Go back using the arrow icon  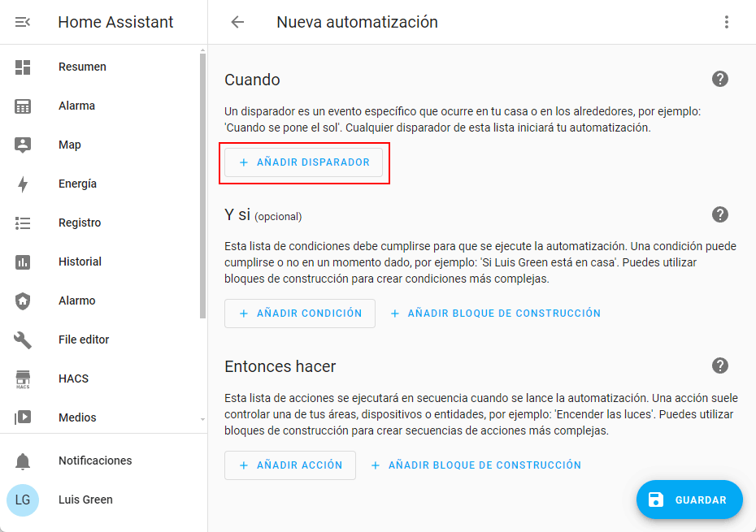coord(237,22)
